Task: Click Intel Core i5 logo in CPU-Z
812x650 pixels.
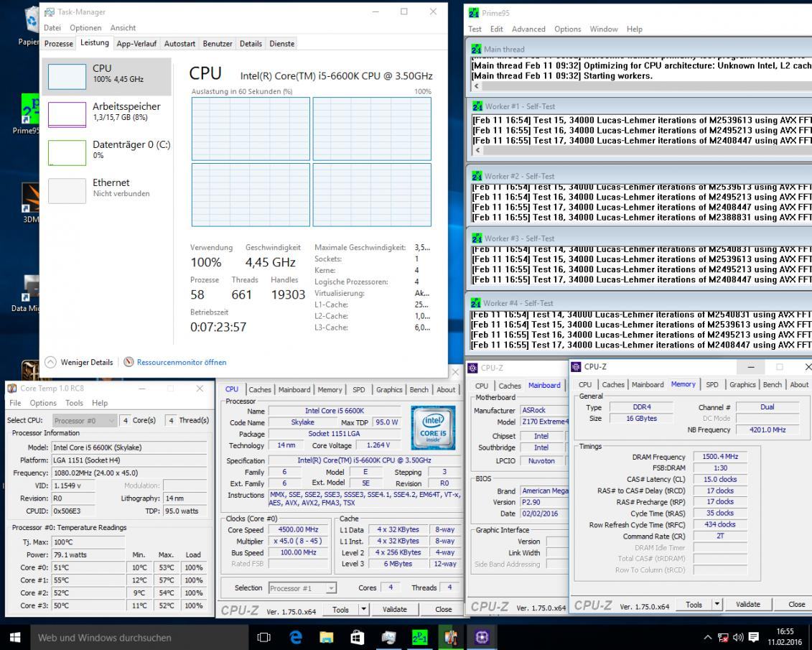Action: point(433,427)
